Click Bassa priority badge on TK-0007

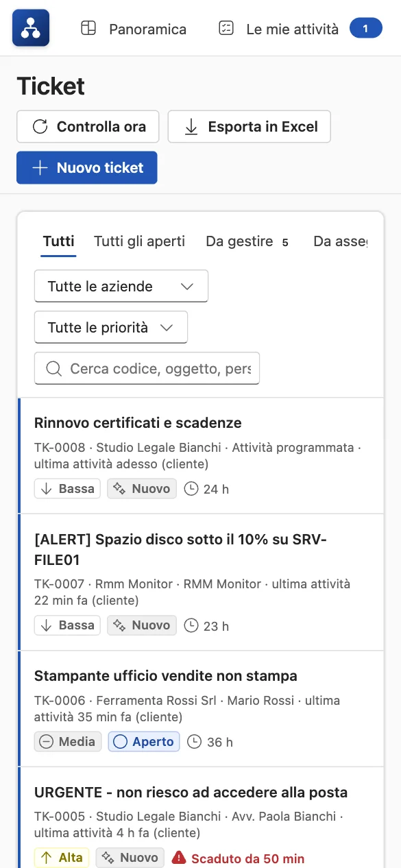click(x=67, y=625)
